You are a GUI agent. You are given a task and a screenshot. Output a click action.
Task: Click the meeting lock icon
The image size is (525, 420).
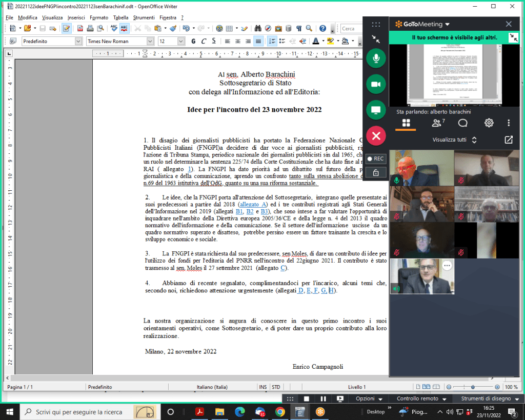coord(376,173)
